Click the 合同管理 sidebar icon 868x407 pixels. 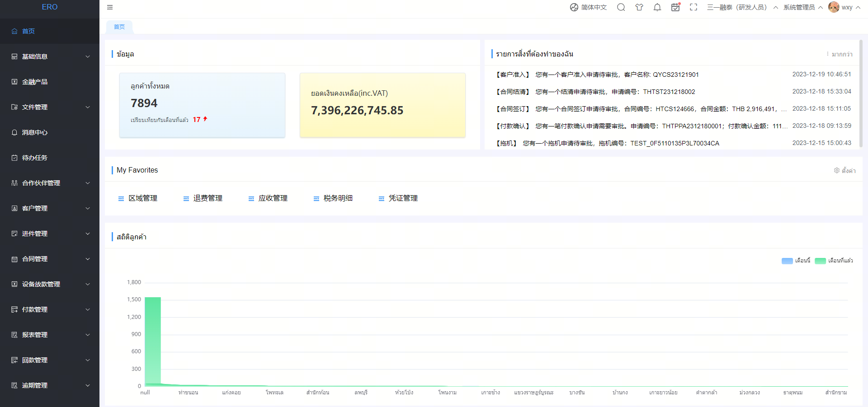click(x=14, y=259)
